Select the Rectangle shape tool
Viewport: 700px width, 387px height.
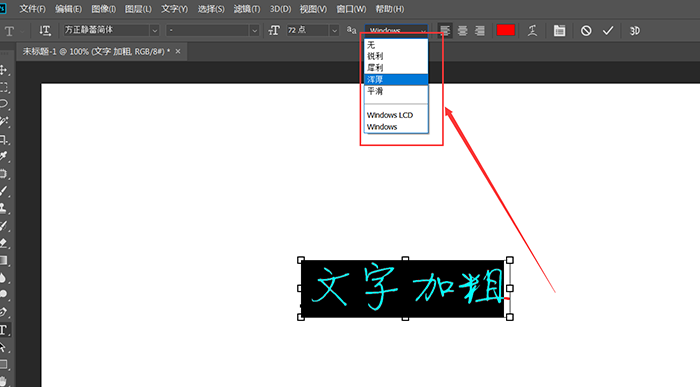click(4, 364)
